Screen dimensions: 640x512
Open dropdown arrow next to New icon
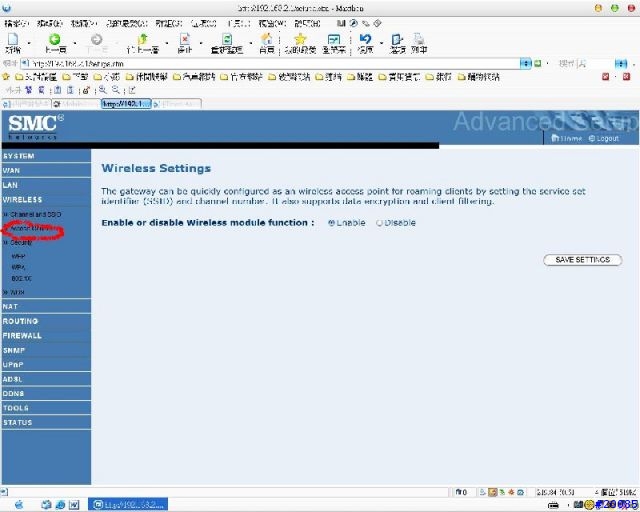click(29, 43)
